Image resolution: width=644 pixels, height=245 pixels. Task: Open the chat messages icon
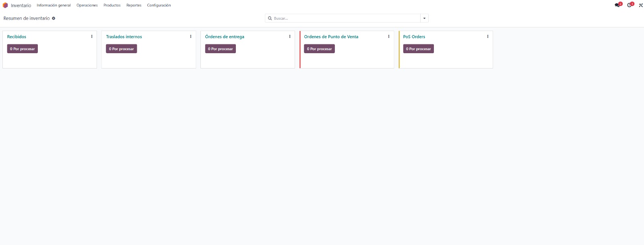pyautogui.click(x=617, y=5)
